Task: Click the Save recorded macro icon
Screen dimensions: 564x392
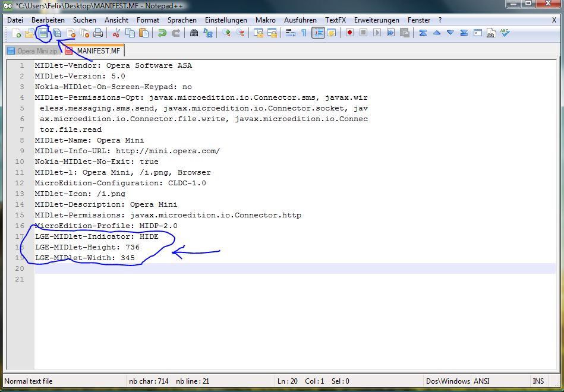Action: pos(405,33)
